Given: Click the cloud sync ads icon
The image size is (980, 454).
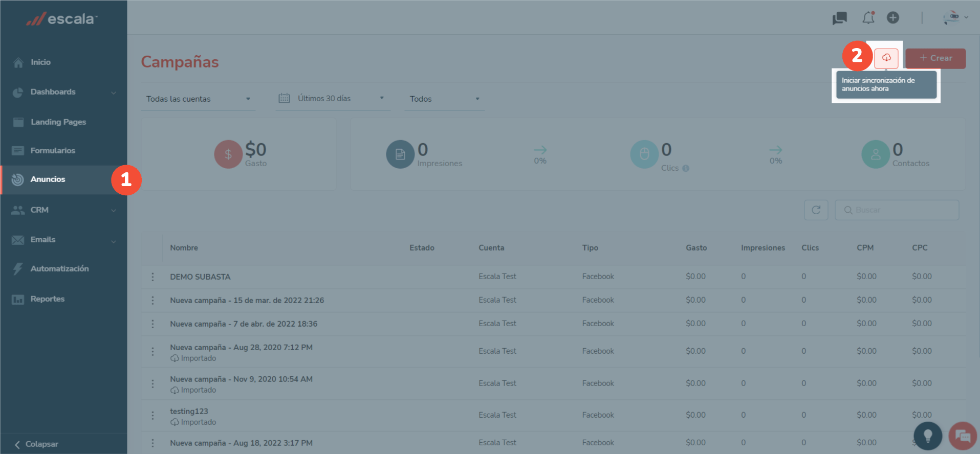Looking at the screenshot, I should pos(886,58).
